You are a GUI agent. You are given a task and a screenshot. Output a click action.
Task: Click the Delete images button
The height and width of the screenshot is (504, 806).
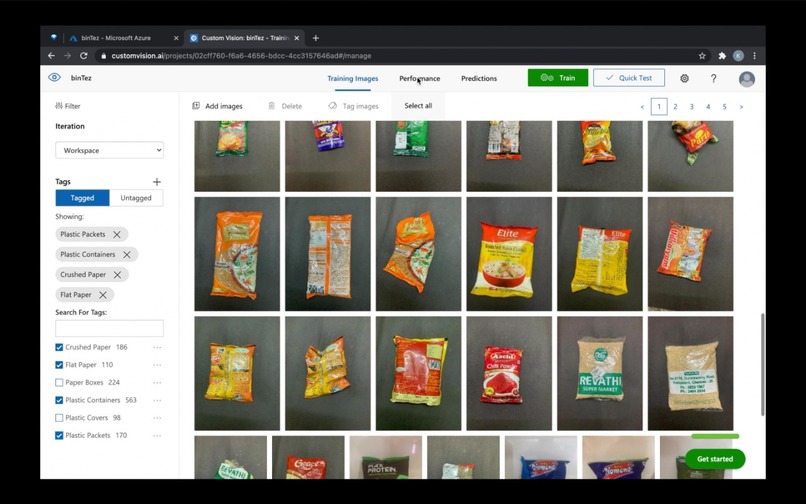tap(285, 106)
